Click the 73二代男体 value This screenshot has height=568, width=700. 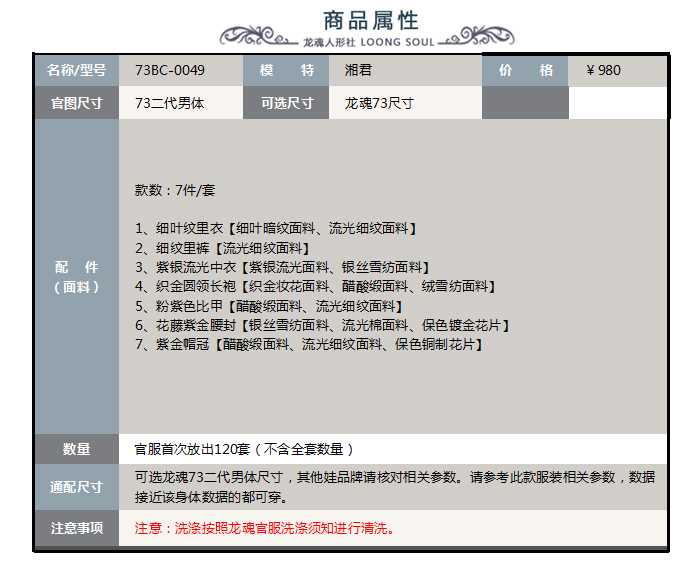[170, 103]
